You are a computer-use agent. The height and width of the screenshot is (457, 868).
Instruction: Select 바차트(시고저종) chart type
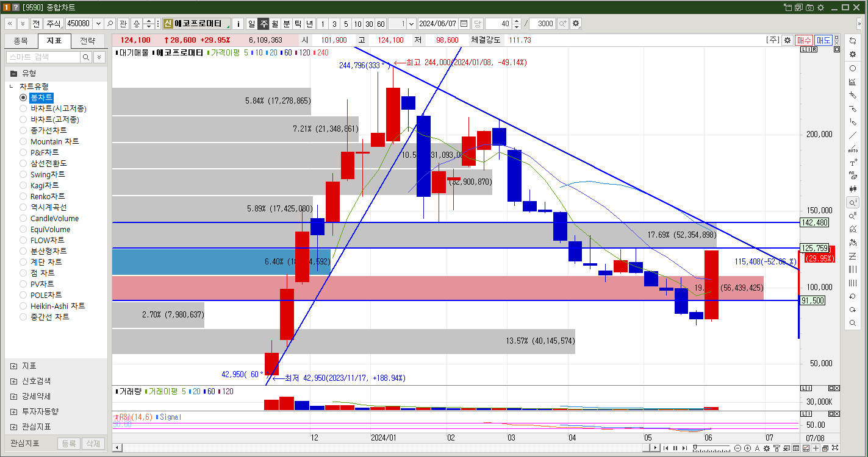[x=53, y=108]
